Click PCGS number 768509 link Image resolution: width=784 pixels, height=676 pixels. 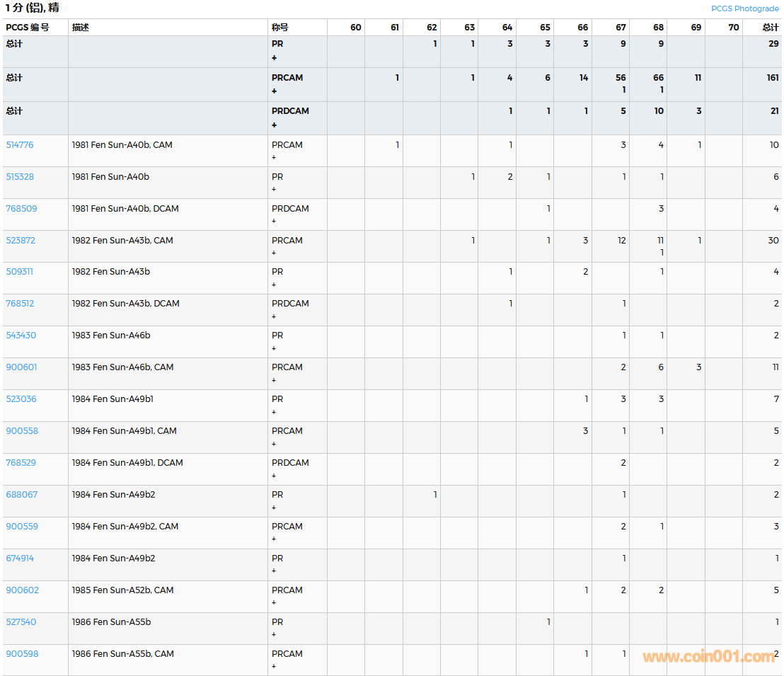tap(21, 209)
